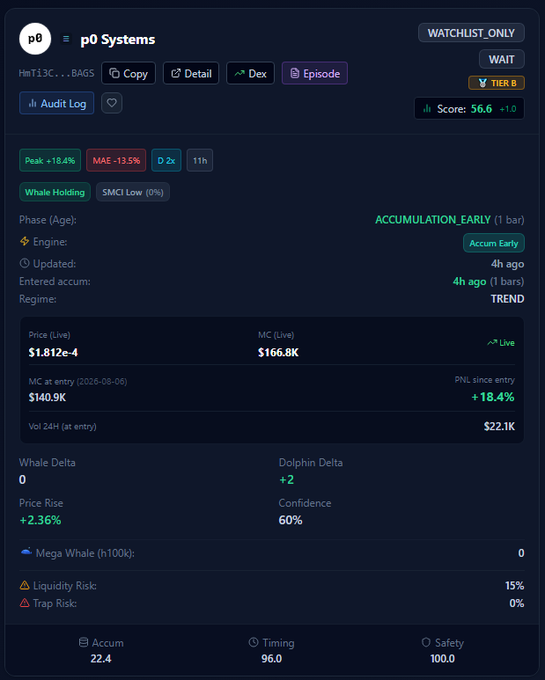
Task: Click the live price $1.812e-4
Action: point(53,353)
